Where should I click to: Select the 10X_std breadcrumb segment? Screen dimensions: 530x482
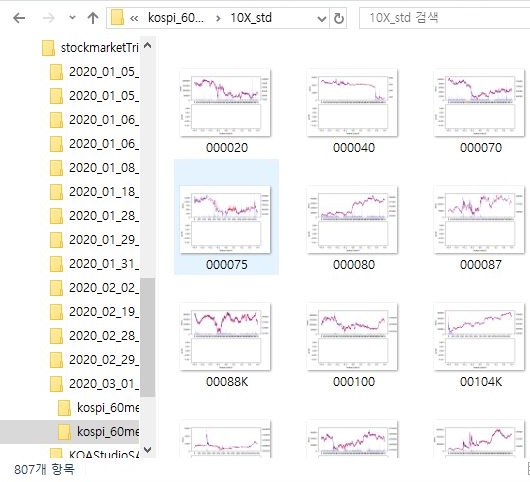tap(251, 18)
